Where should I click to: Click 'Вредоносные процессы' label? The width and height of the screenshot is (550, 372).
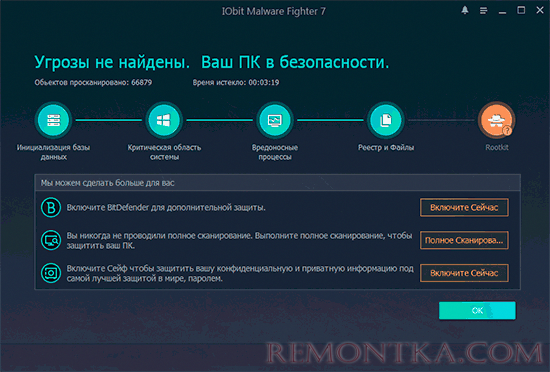(275, 152)
